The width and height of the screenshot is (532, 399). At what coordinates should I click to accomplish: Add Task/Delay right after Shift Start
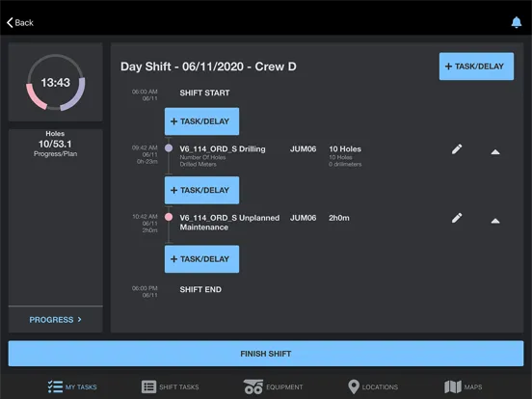[x=201, y=121]
